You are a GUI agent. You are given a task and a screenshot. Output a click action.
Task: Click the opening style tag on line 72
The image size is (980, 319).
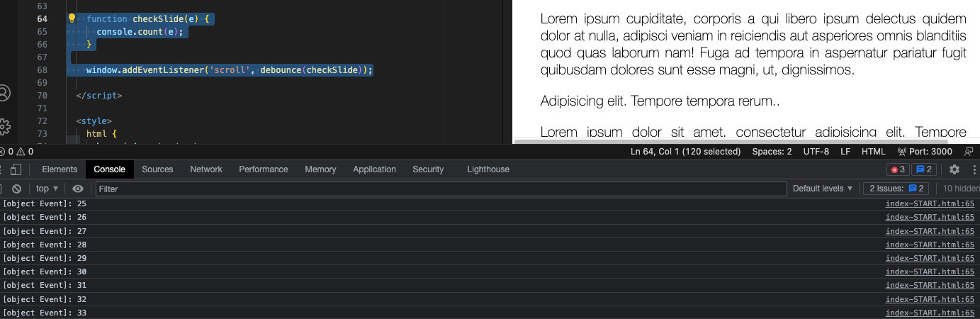click(94, 121)
